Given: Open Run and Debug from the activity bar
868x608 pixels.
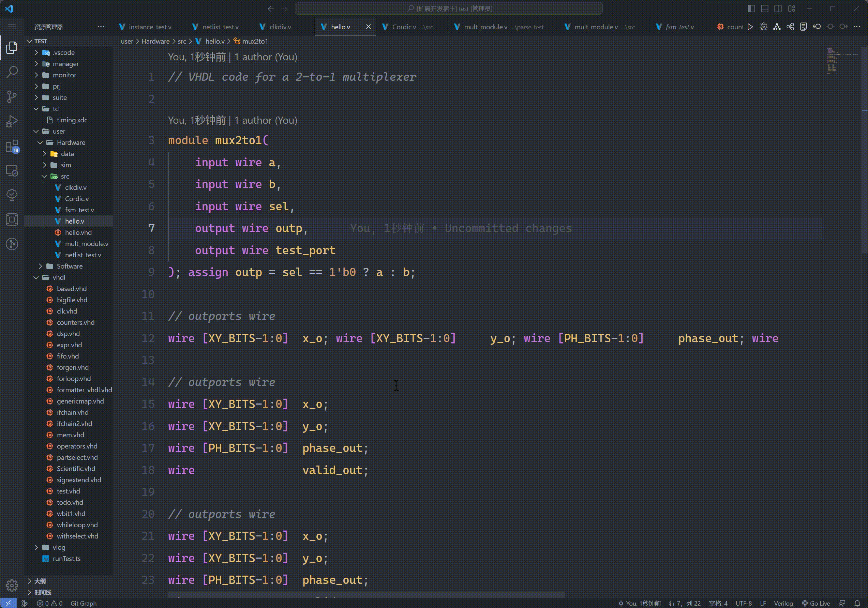Looking at the screenshot, I should coord(12,121).
